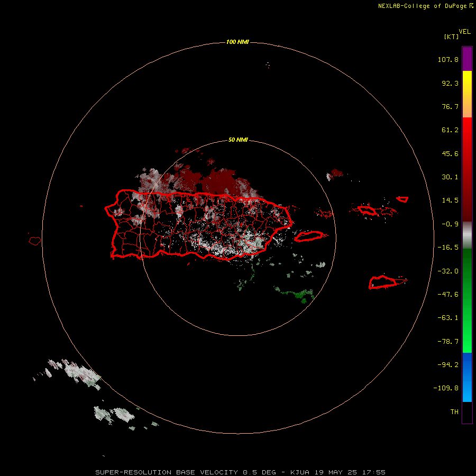
Task: Click the NEXLAB-College of DuPage watermark text
Action: click(426, 6)
